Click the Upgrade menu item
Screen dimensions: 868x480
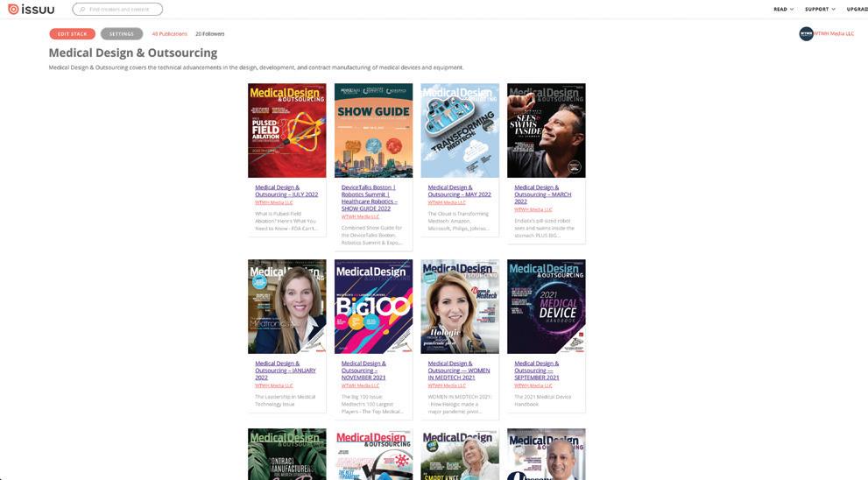[x=857, y=10]
